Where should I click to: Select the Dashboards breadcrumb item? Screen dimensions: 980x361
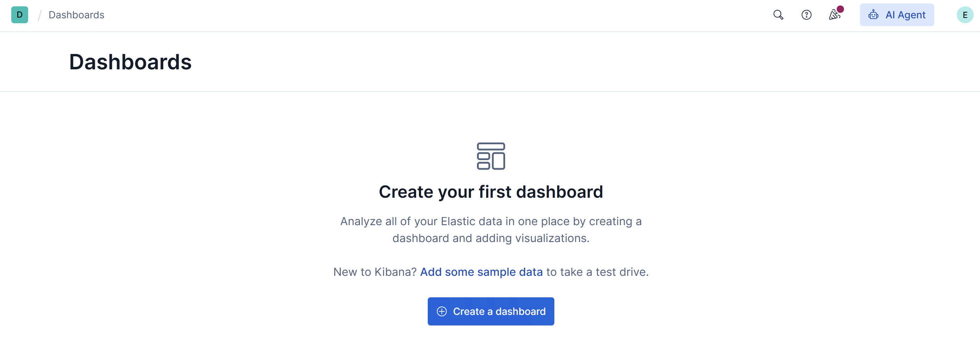click(x=76, y=15)
